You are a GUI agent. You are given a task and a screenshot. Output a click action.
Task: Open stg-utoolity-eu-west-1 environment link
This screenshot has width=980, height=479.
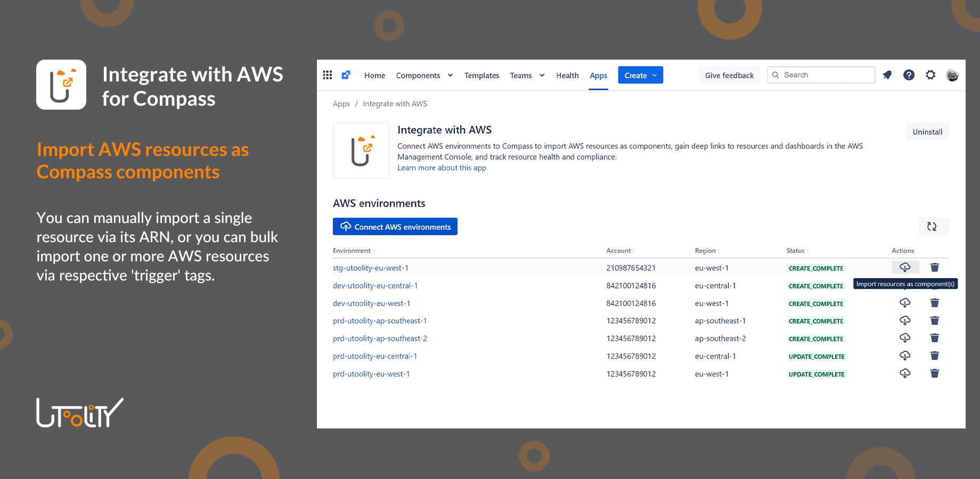pyautogui.click(x=371, y=268)
